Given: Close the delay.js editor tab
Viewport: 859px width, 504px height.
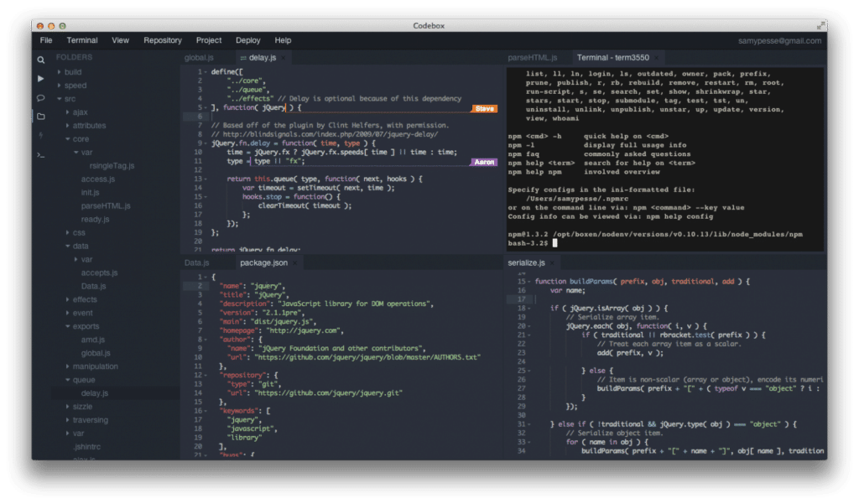Looking at the screenshot, I should [x=284, y=58].
